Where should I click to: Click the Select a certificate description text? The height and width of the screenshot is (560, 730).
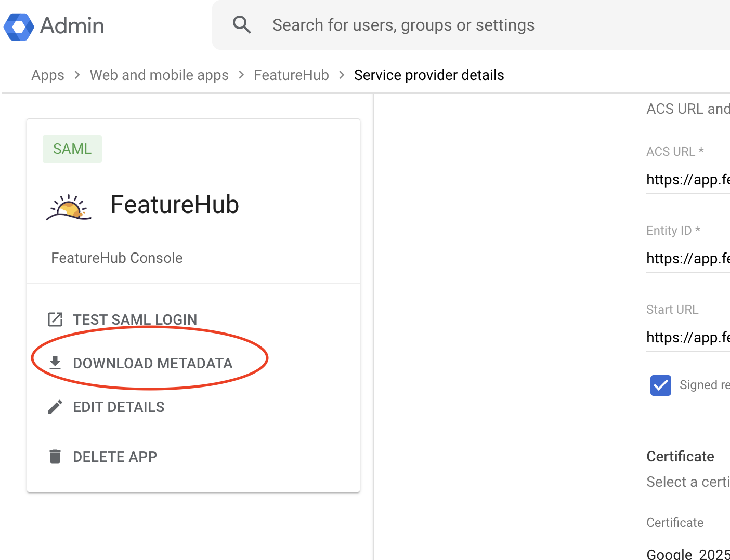coord(688,482)
